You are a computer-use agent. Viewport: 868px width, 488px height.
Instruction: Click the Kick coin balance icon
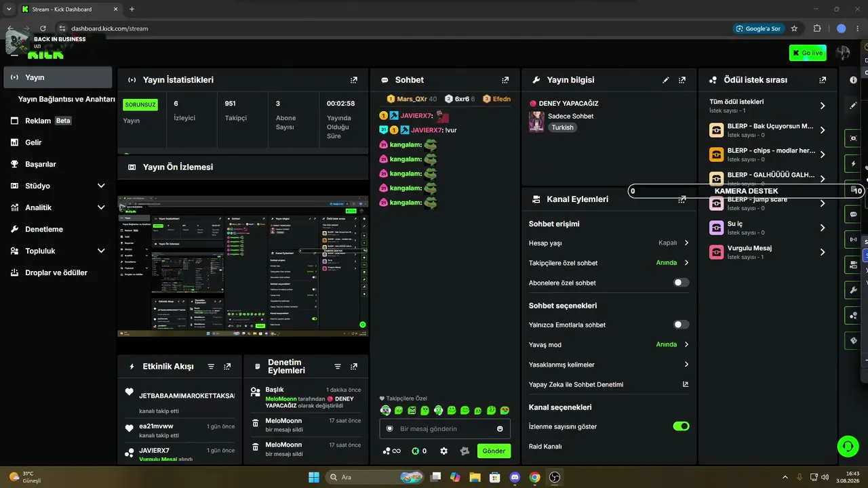(x=416, y=451)
